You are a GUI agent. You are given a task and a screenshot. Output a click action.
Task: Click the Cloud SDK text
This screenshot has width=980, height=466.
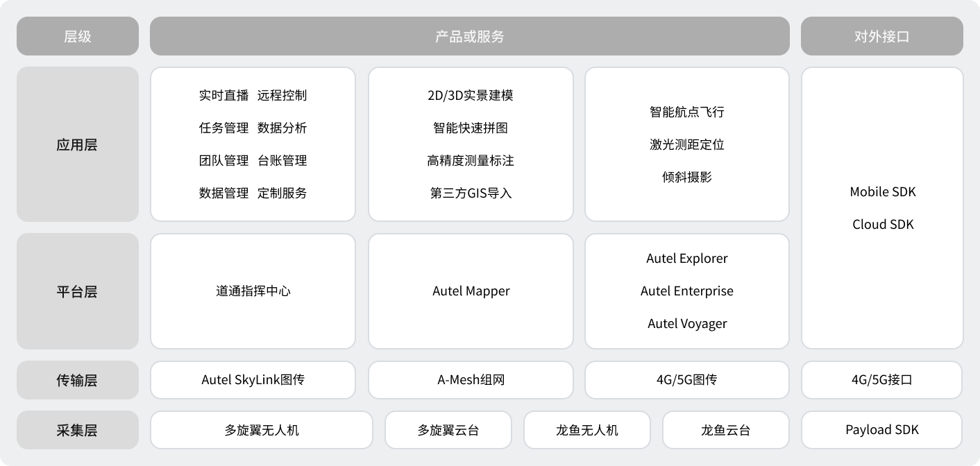coord(883,225)
